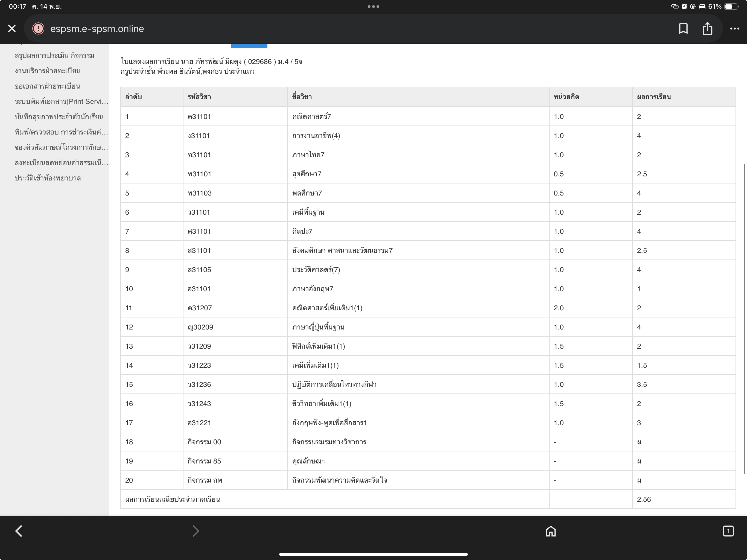747x560 pixels.
Task: Close the browser page with X
Action: 12,29
